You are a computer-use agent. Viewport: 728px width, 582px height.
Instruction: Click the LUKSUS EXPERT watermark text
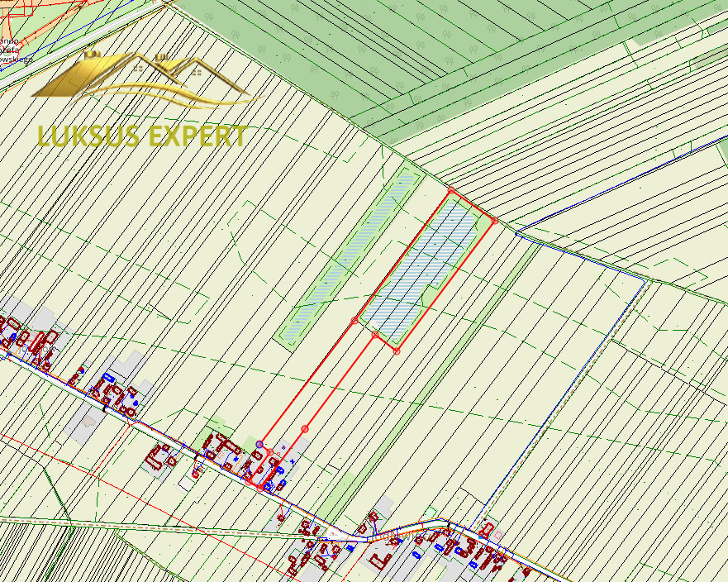click(x=142, y=136)
